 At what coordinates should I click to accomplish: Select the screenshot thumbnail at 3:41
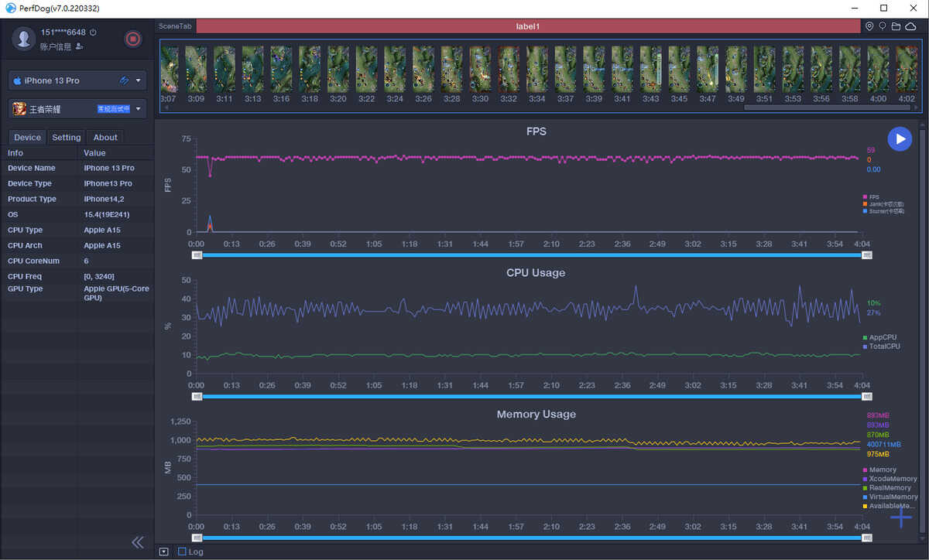[622, 70]
